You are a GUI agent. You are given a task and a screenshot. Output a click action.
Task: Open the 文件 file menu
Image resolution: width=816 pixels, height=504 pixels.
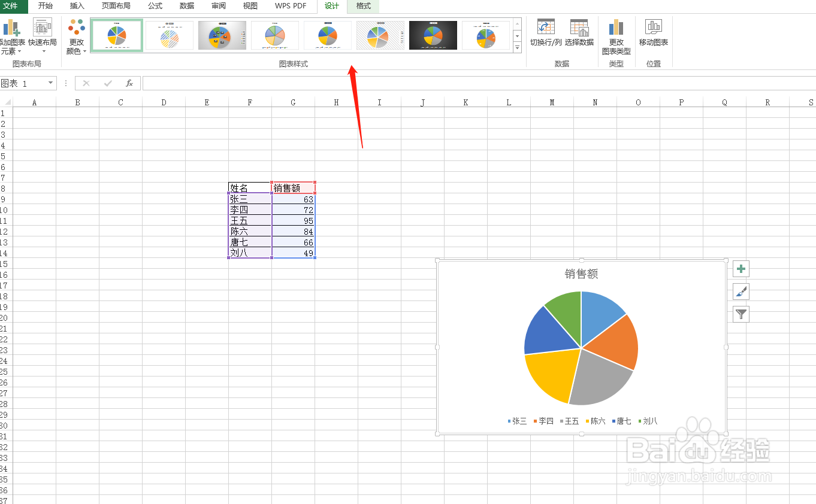tap(11, 6)
